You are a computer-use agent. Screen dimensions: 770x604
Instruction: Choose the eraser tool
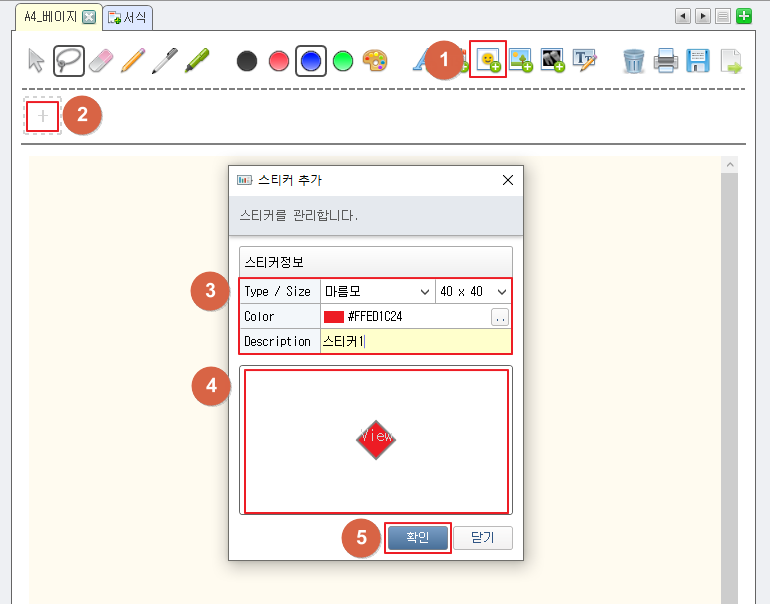click(x=102, y=61)
